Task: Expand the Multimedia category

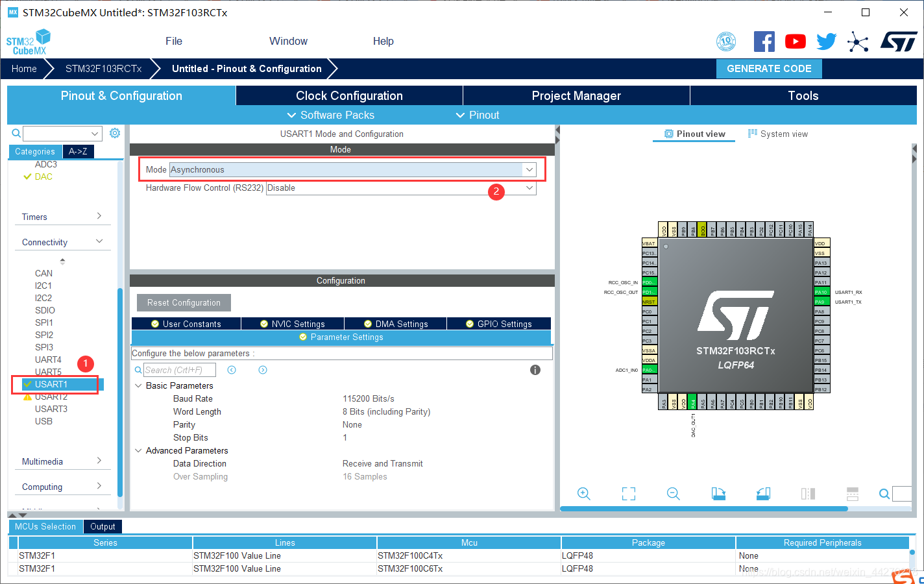Action: click(x=62, y=461)
